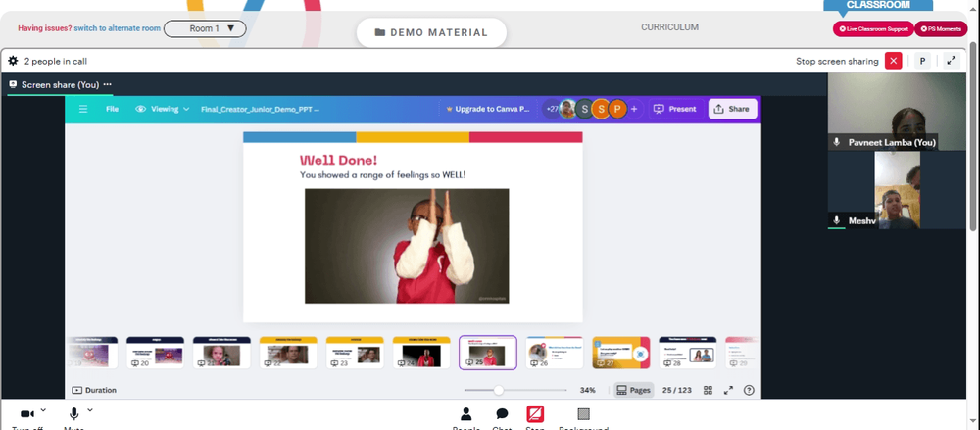Adjust the zoom slider handle
Image resolution: width=980 pixels, height=430 pixels.
pyautogui.click(x=498, y=390)
